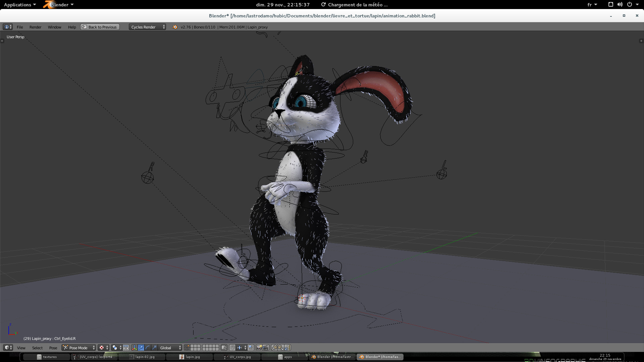644x362 pixels.
Task: Open the viewport shading mode selector
Action: [x=104, y=348]
